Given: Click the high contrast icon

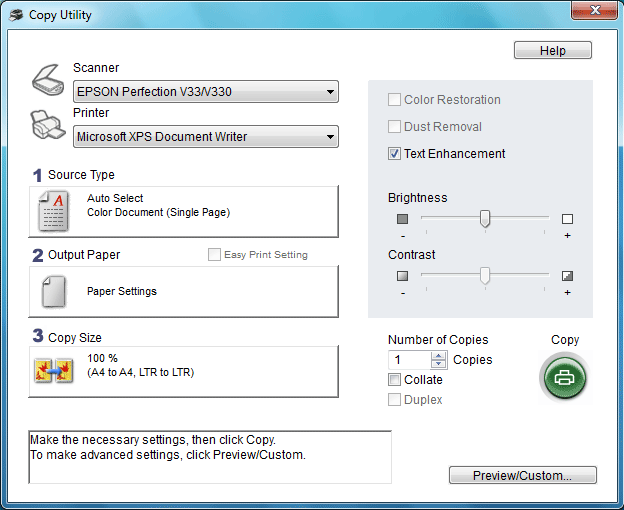Looking at the screenshot, I should point(567,276).
